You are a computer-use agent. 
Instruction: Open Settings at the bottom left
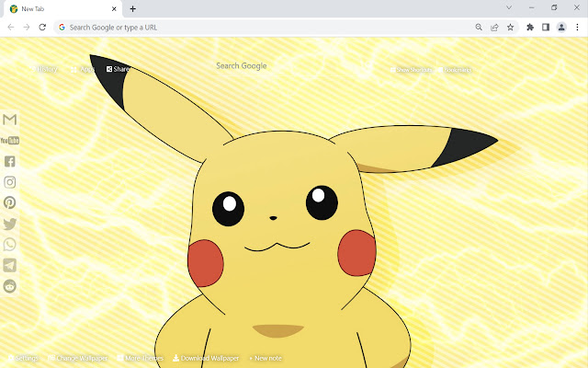click(23, 358)
